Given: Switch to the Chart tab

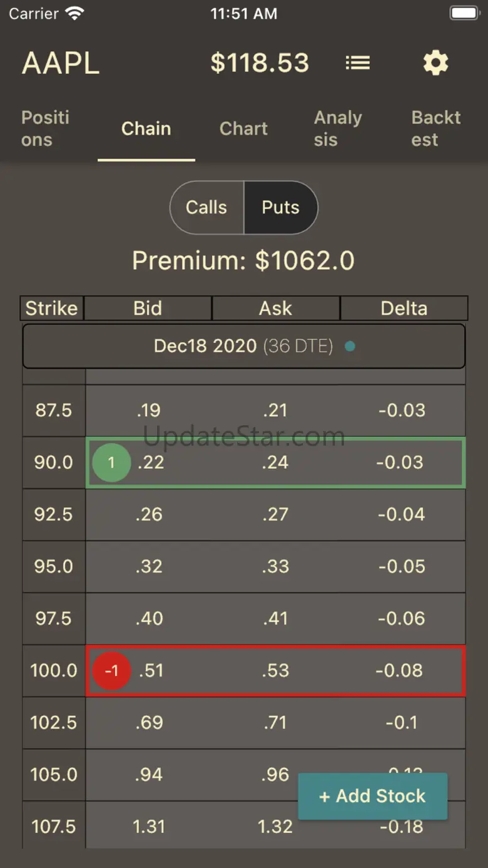Looking at the screenshot, I should click(x=243, y=128).
